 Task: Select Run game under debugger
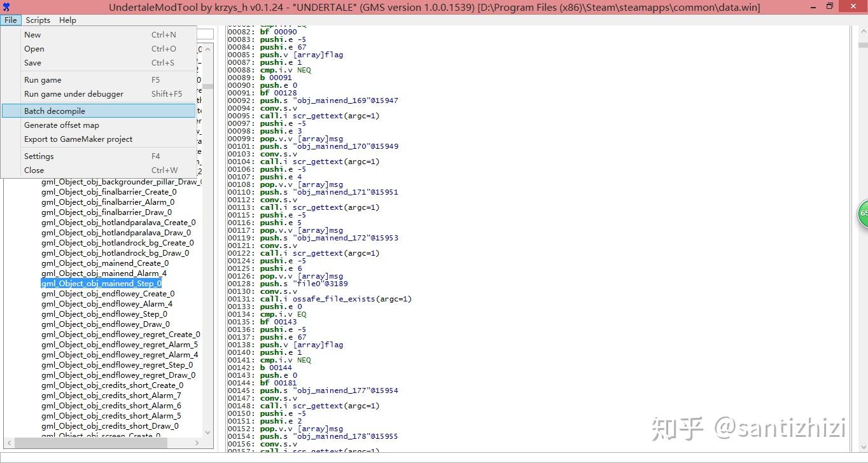(x=99, y=94)
